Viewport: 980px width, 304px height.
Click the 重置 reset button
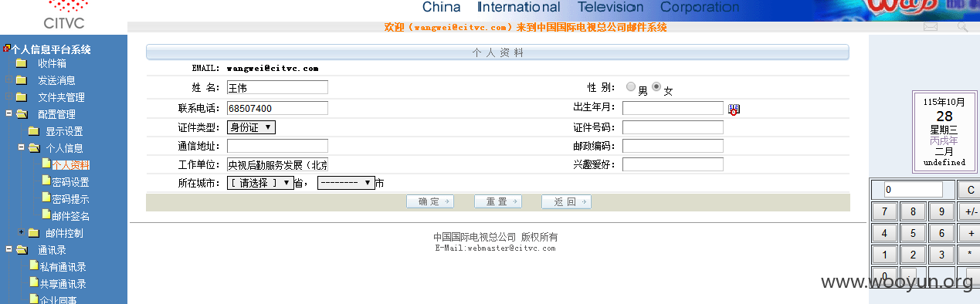[x=498, y=201]
